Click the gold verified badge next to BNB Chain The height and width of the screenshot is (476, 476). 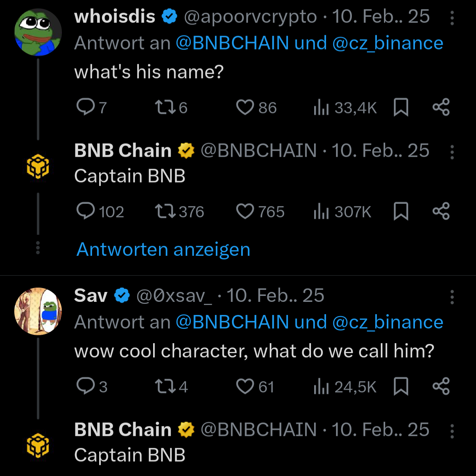tap(186, 151)
